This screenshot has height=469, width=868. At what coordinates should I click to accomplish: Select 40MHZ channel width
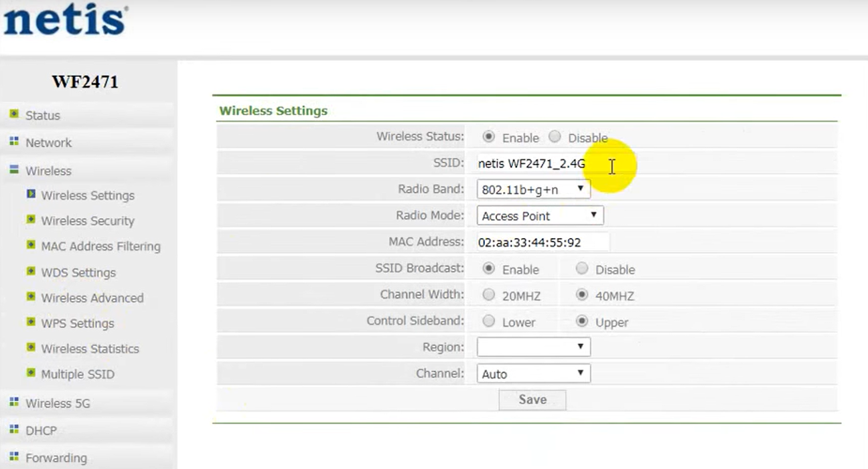click(x=582, y=294)
